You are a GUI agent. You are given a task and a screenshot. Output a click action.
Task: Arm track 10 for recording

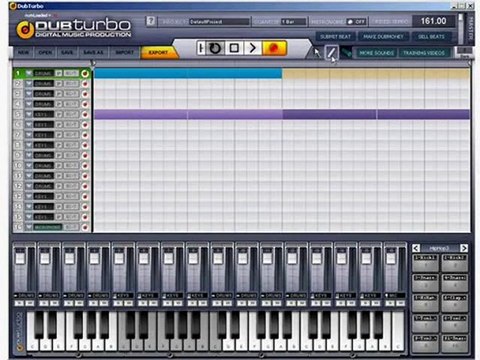click(85, 166)
